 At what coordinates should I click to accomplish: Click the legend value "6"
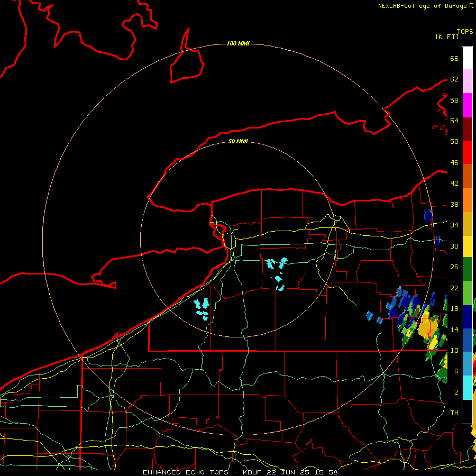[456, 371]
